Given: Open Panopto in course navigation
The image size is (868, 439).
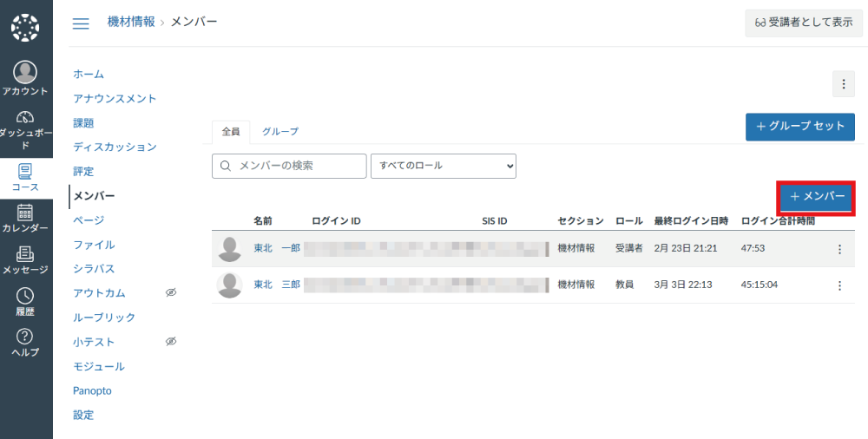Looking at the screenshot, I should point(93,390).
